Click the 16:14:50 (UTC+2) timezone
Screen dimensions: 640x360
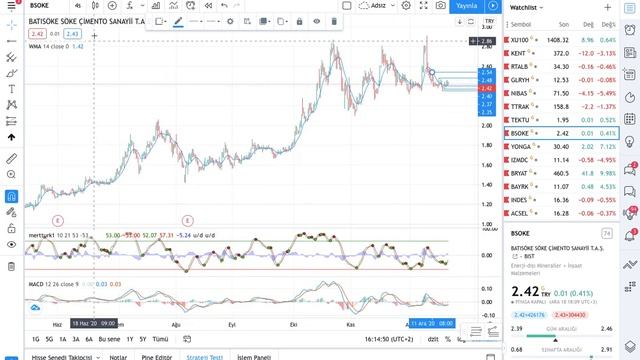point(389,339)
